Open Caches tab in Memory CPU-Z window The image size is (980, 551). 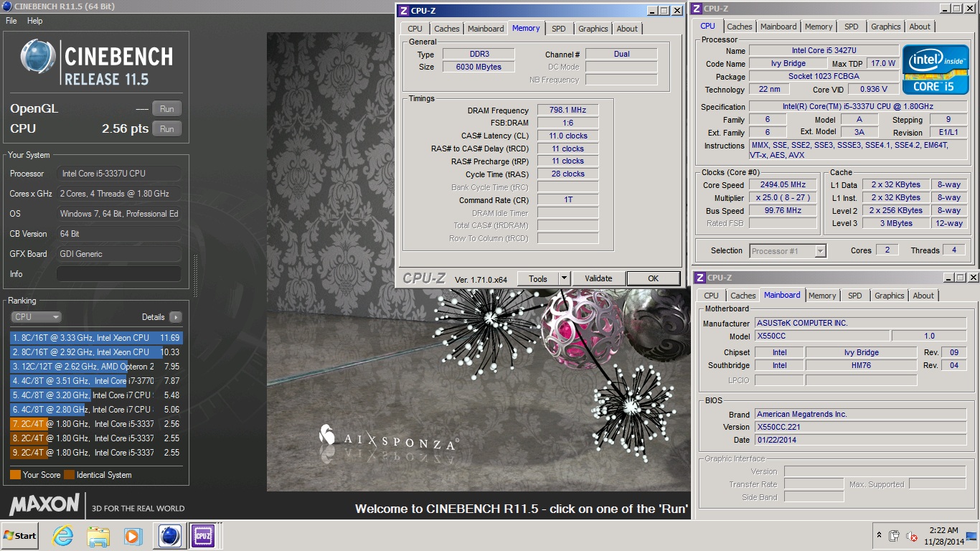446,29
